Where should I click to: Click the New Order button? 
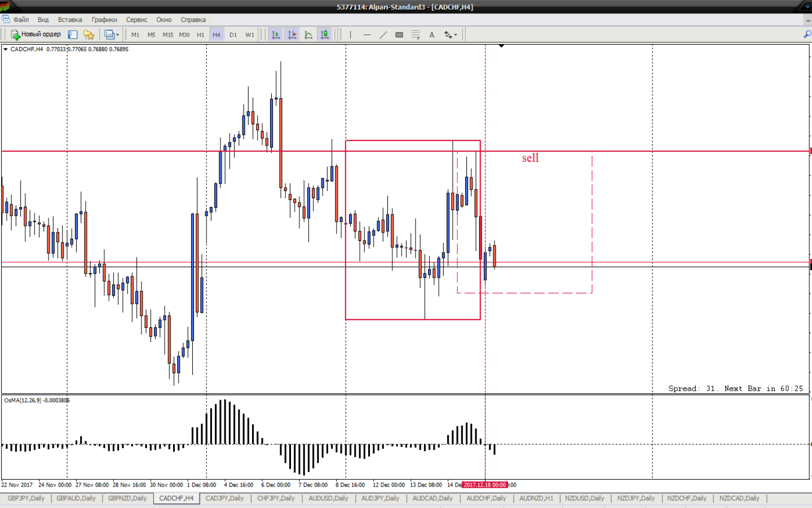(36, 34)
